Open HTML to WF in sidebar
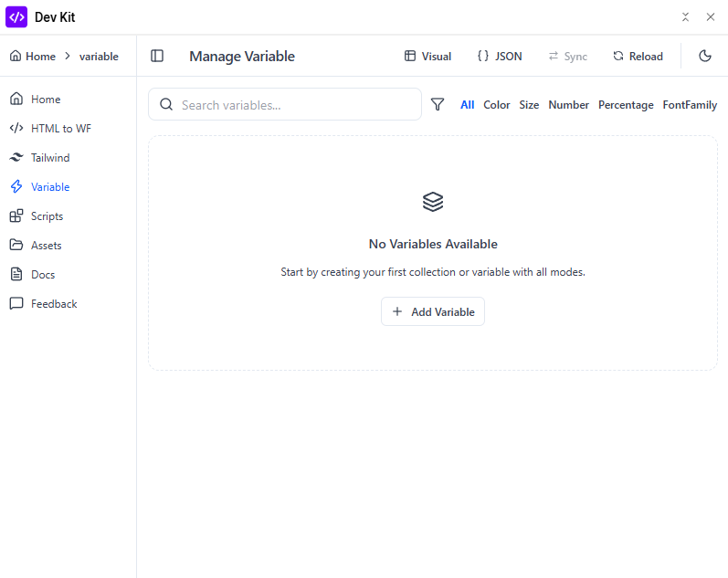Image resolution: width=728 pixels, height=578 pixels. point(50,129)
